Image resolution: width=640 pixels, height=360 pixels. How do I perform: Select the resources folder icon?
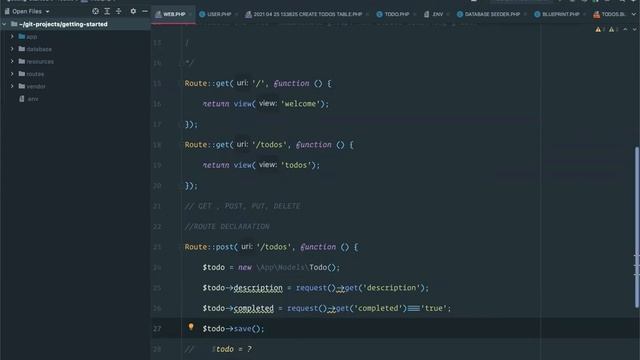(x=22, y=62)
